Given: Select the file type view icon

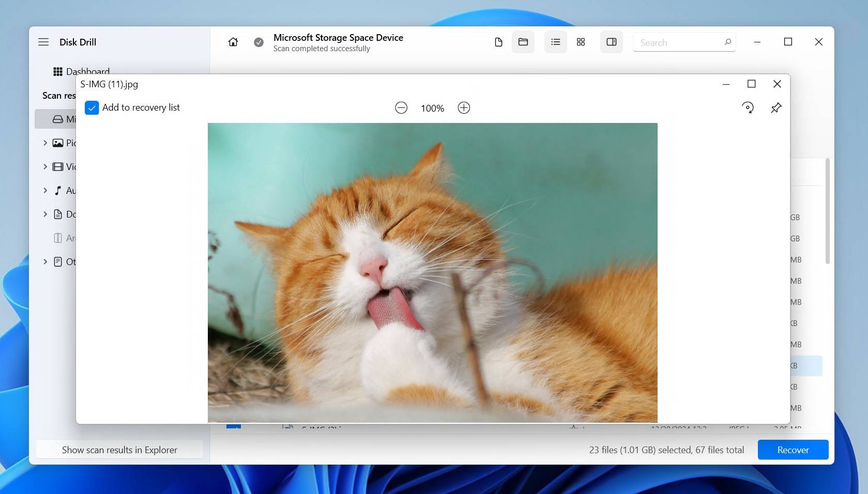Looking at the screenshot, I should click(498, 42).
